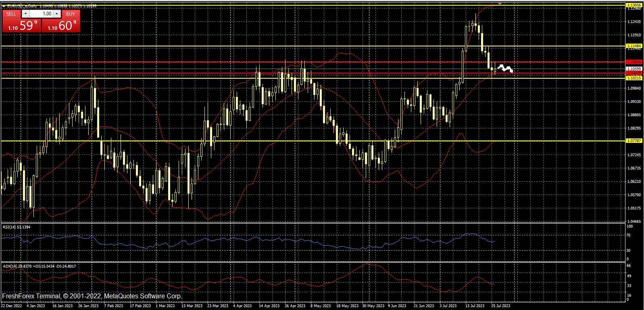Select the white zigzag arrow drawing
The image size is (644, 310).
pos(505,68)
